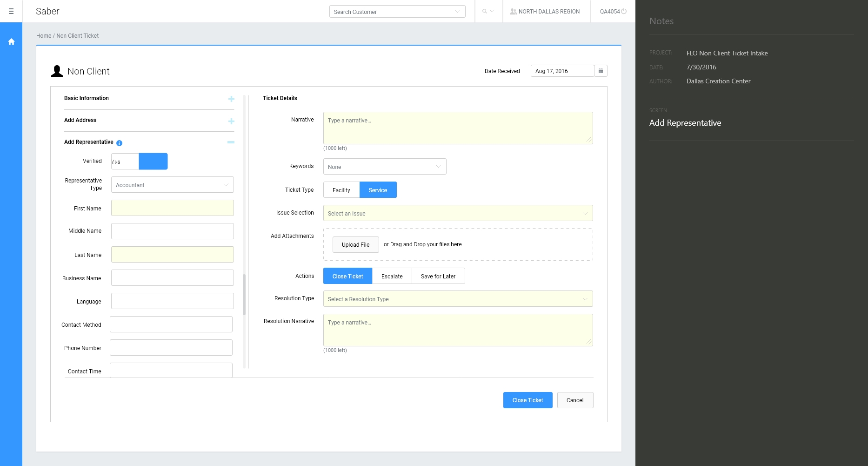Click NORTH DALLAS REGION in header
This screenshot has width=868, height=466.
[x=549, y=12]
